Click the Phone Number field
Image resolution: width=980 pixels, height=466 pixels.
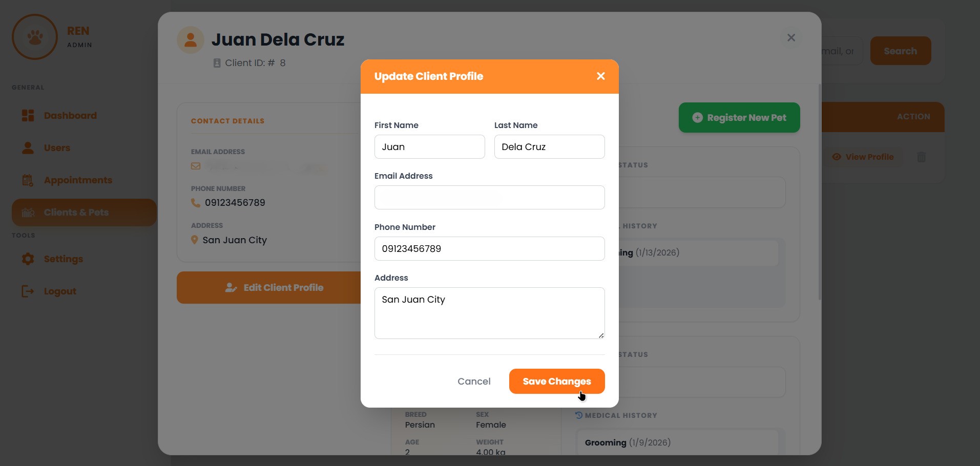tap(489, 249)
